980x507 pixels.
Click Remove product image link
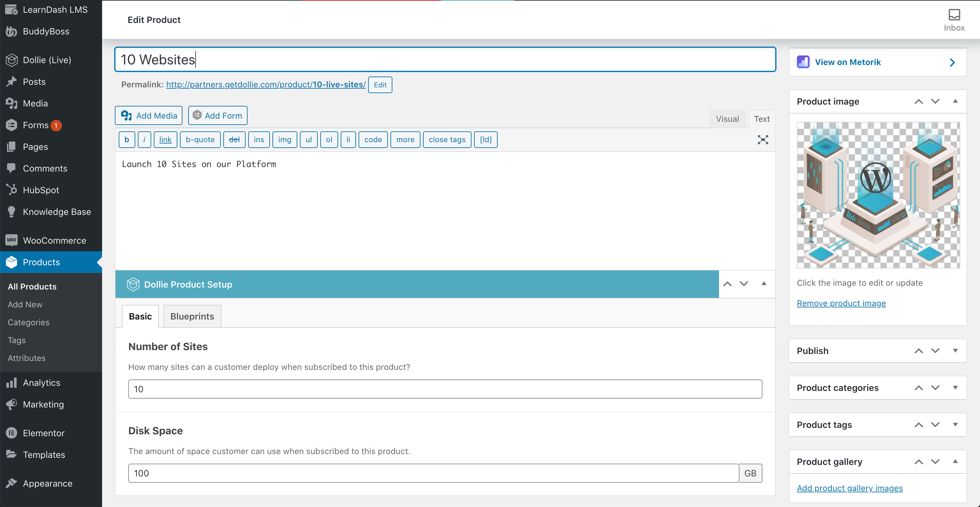click(x=841, y=303)
